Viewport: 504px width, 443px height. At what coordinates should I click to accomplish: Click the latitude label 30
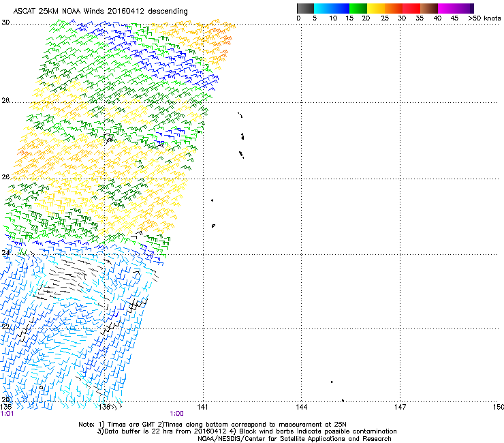tap(5, 22)
